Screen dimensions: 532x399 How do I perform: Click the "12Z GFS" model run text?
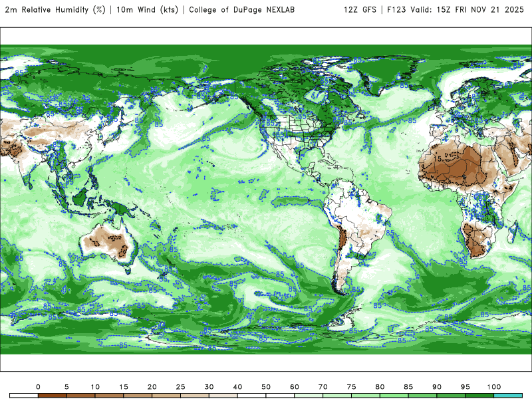click(360, 10)
